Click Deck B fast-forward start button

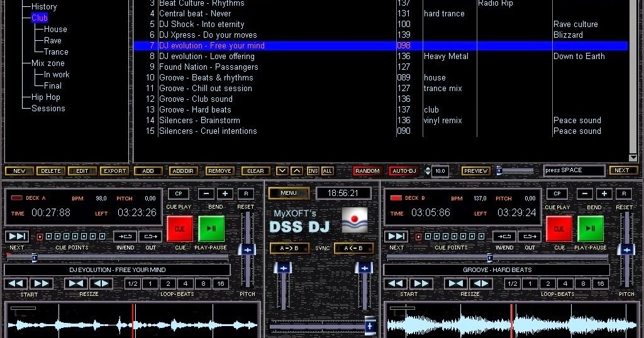pyautogui.click(x=421, y=283)
